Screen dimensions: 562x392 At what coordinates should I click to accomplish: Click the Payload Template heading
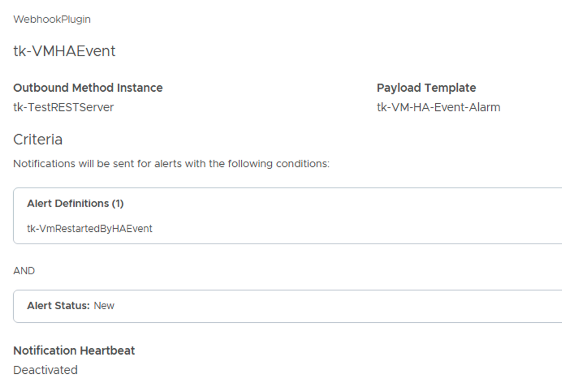point(426,88)
